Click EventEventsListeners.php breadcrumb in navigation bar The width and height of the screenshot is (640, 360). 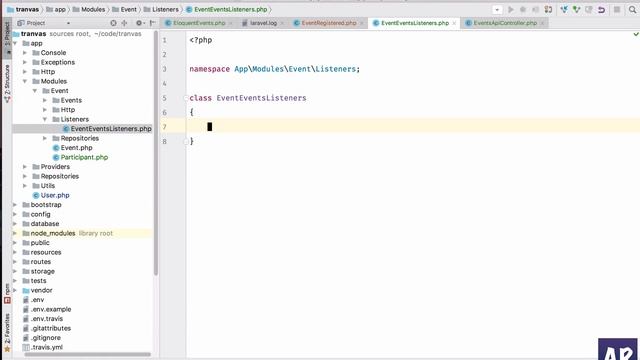tap(227, 9)
